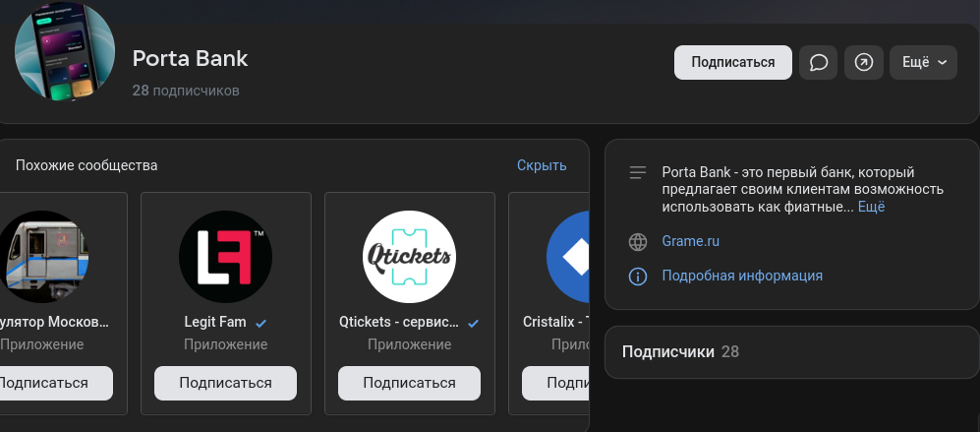Open Подробная информация link

click(742, 276)
